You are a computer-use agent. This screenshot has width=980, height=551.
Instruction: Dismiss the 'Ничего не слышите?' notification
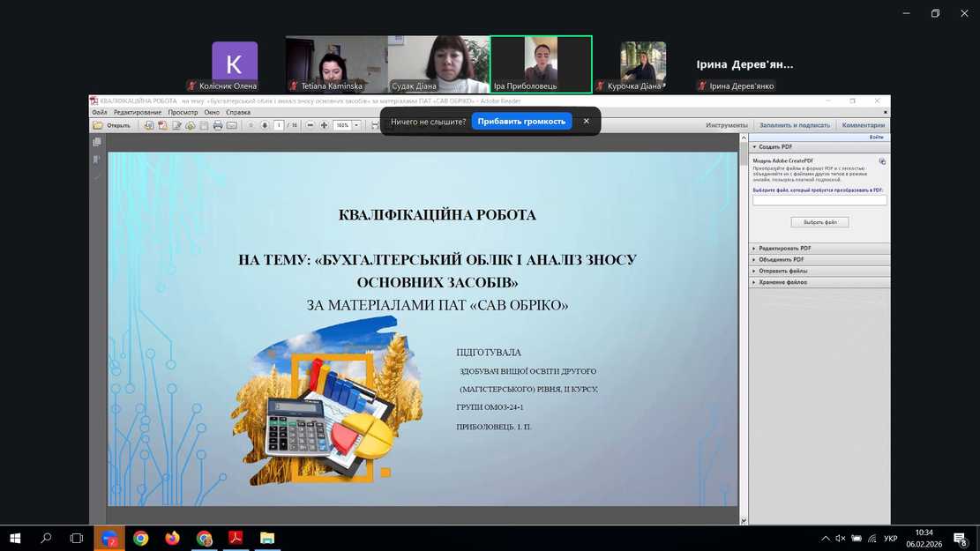586,121
